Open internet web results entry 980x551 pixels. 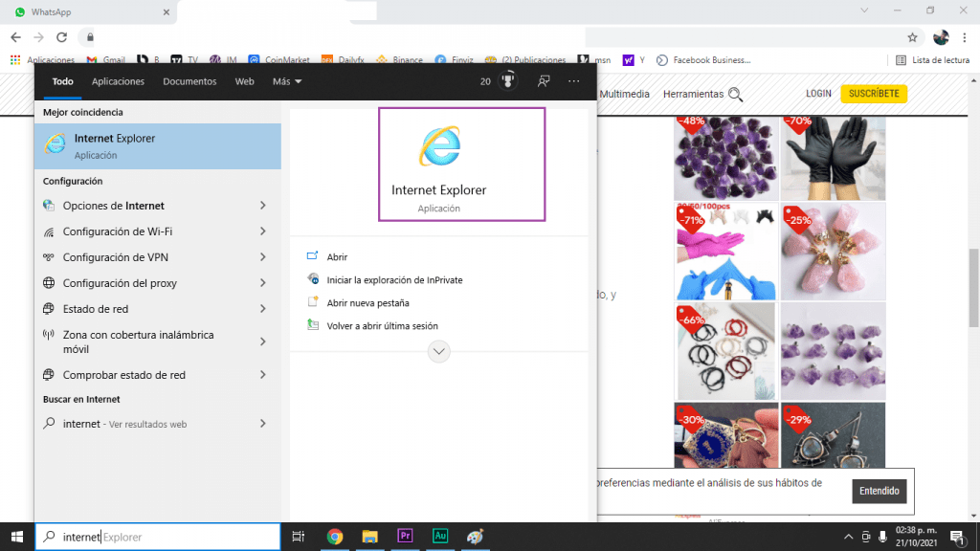point(158,424)
